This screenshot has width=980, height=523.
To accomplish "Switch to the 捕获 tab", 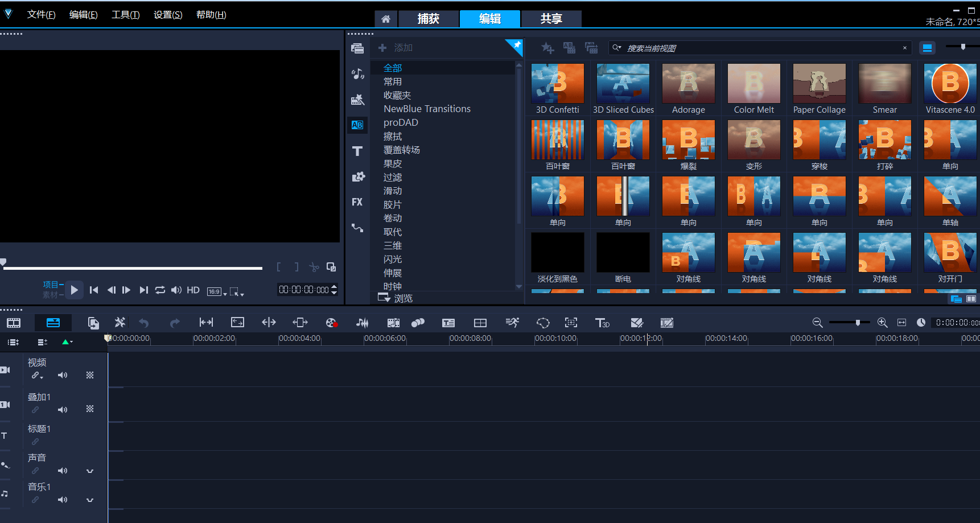I will tap(429, 19).
